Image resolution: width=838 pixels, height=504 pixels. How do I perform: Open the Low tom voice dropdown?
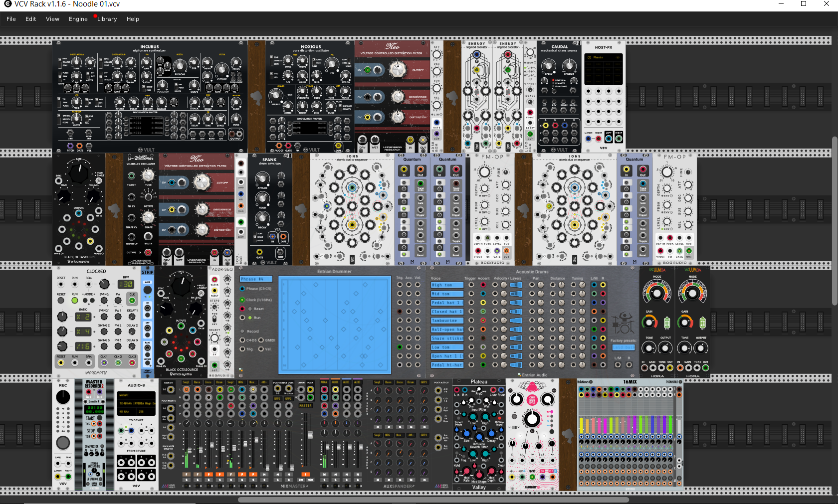[x=447, y=347]
